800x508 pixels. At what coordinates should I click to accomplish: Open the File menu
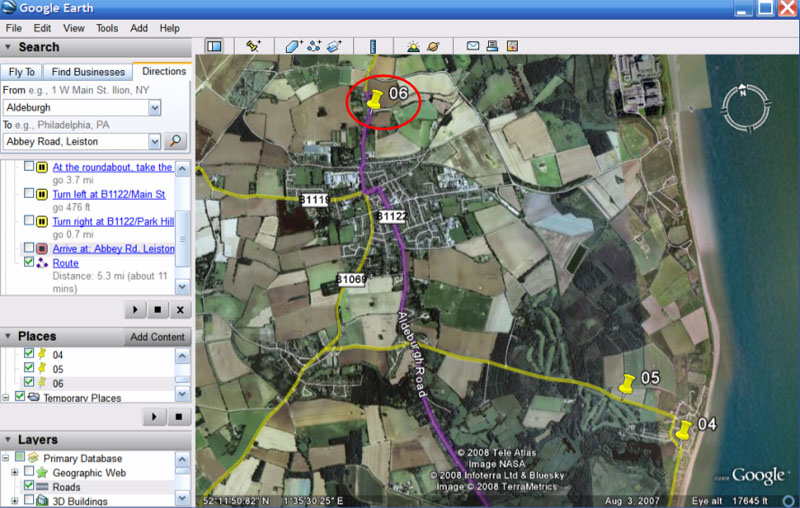(x=13, y=28)
